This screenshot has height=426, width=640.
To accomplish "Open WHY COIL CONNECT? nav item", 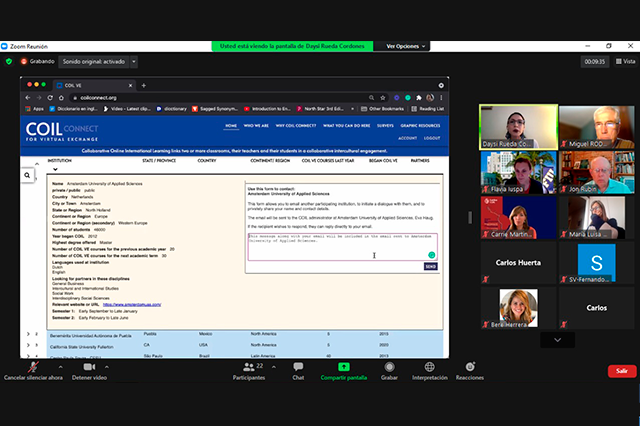I will click(296, 126).
